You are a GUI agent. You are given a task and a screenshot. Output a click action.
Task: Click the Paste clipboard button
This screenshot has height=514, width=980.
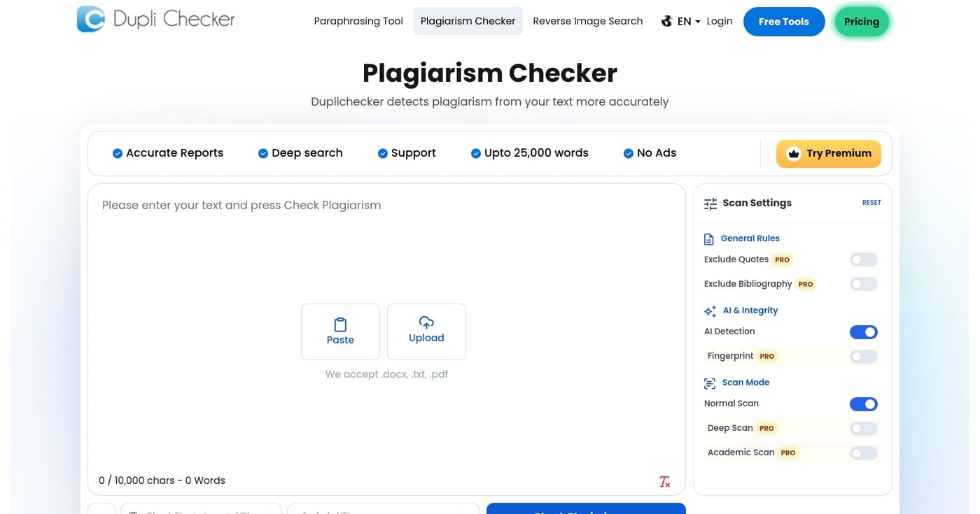[x=340, y=331]
